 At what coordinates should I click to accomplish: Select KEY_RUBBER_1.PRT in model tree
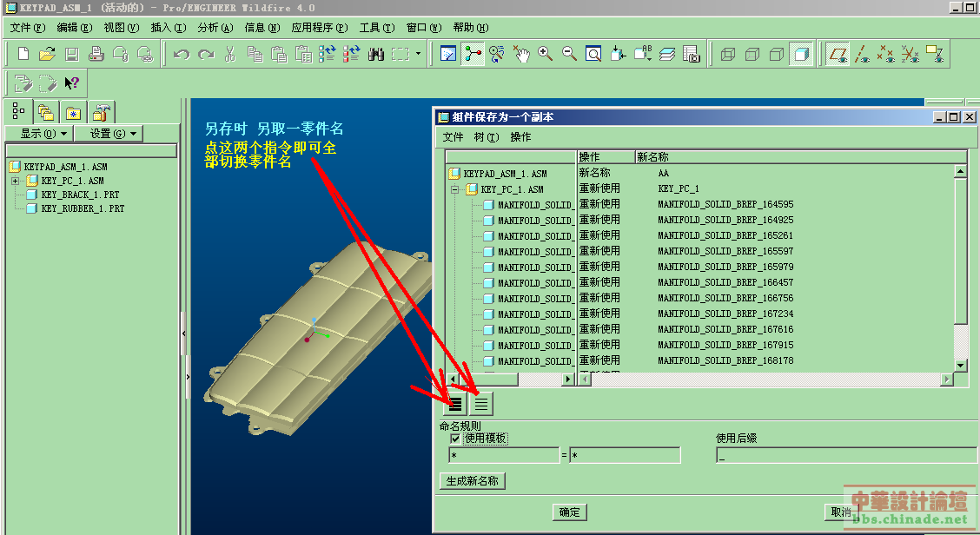coord(83,208)
